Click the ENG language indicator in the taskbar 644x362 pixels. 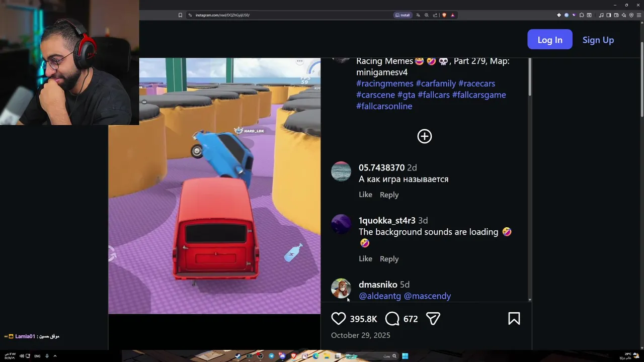pos(37,356)
